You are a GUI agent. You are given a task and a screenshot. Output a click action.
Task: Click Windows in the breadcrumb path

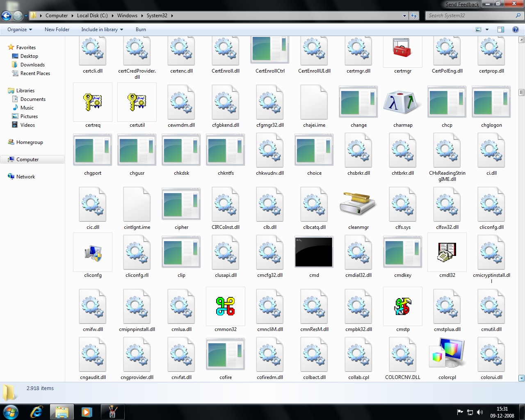click(x=127, y=15)
